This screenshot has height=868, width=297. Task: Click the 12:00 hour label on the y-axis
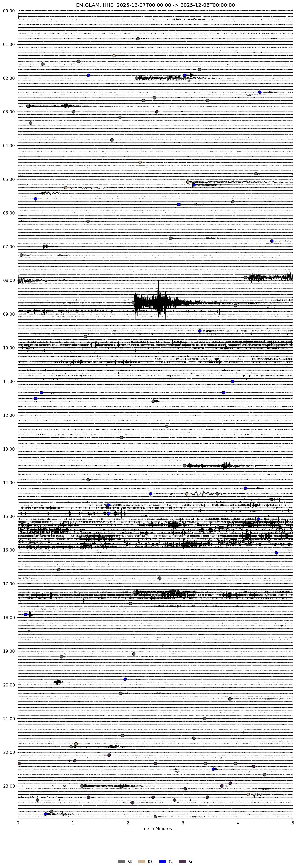[x=9, y=415]
